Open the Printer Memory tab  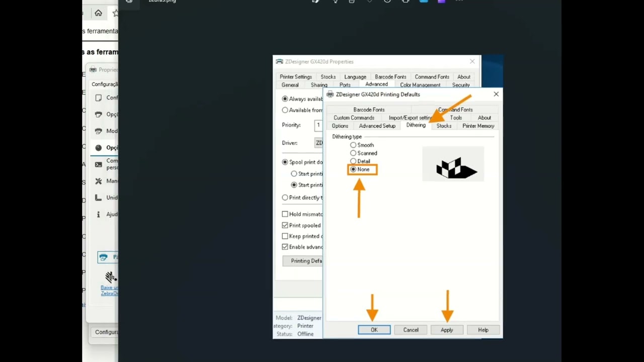(478, 126)
